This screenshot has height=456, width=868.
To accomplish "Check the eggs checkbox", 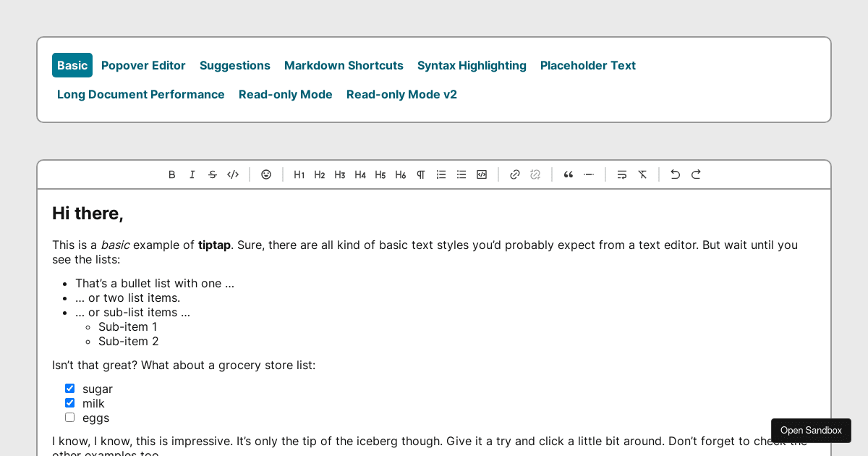I will (x=70, y=418).
